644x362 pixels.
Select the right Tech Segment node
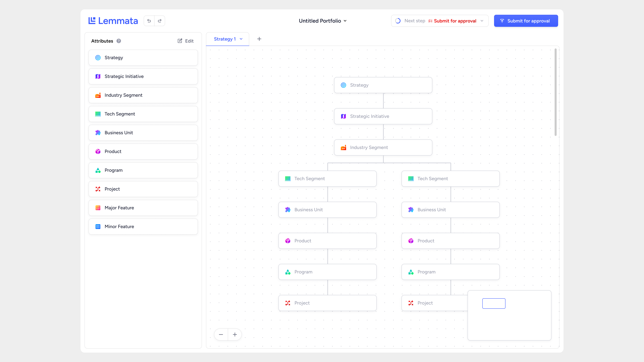click(450, 179)
